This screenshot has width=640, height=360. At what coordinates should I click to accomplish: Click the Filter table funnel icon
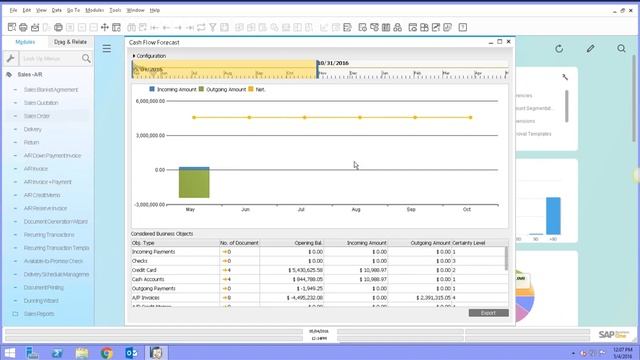tap(213, 27)
